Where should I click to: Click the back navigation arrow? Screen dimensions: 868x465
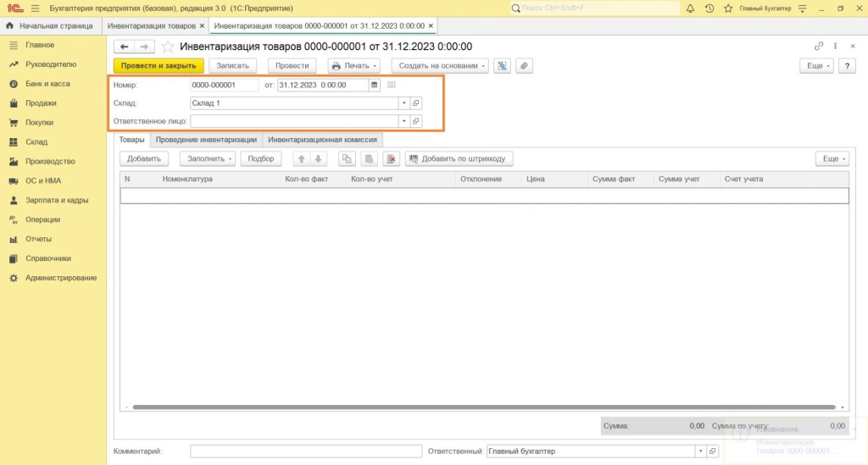(125, 47)
